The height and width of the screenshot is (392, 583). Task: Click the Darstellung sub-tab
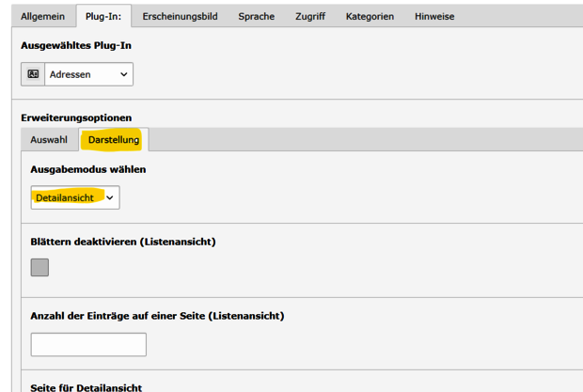click(x=114, y=140)
